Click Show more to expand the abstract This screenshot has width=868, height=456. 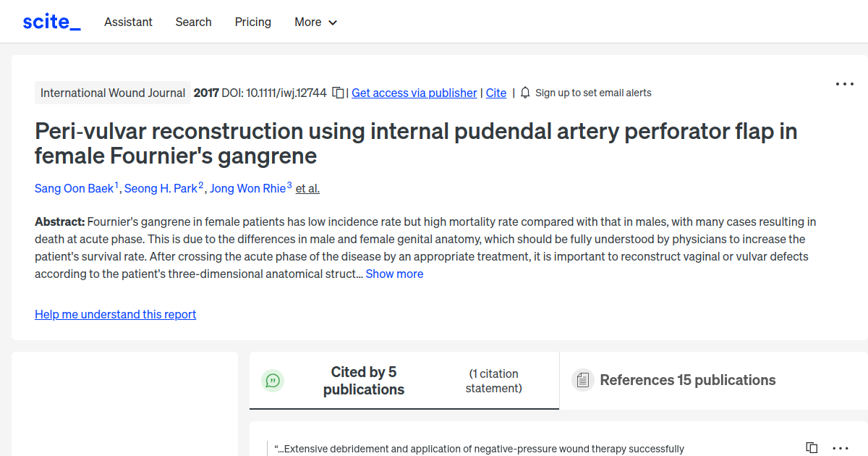[394, 274]
